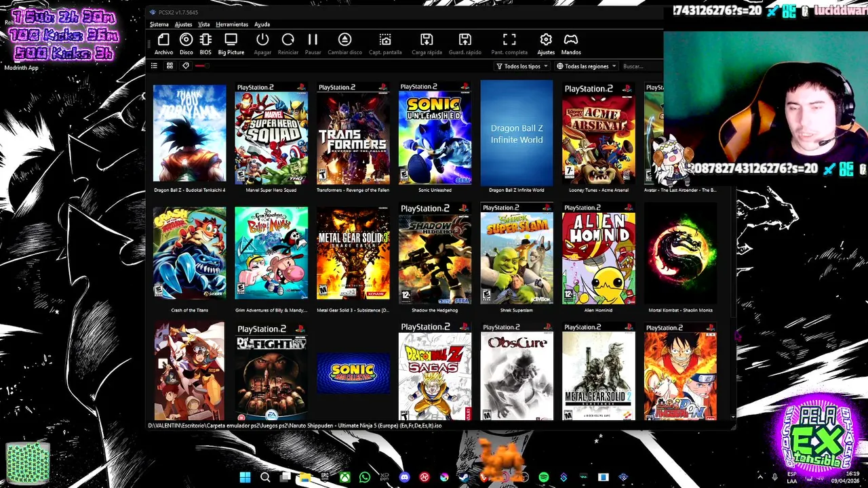Open the Sistema menu

tap(159, 24)
